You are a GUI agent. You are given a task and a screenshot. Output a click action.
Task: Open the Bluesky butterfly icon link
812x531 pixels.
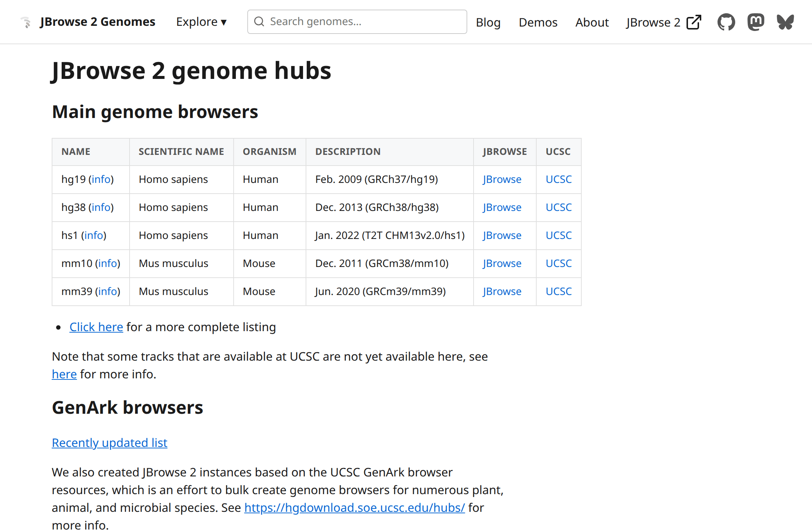(785, 22)
